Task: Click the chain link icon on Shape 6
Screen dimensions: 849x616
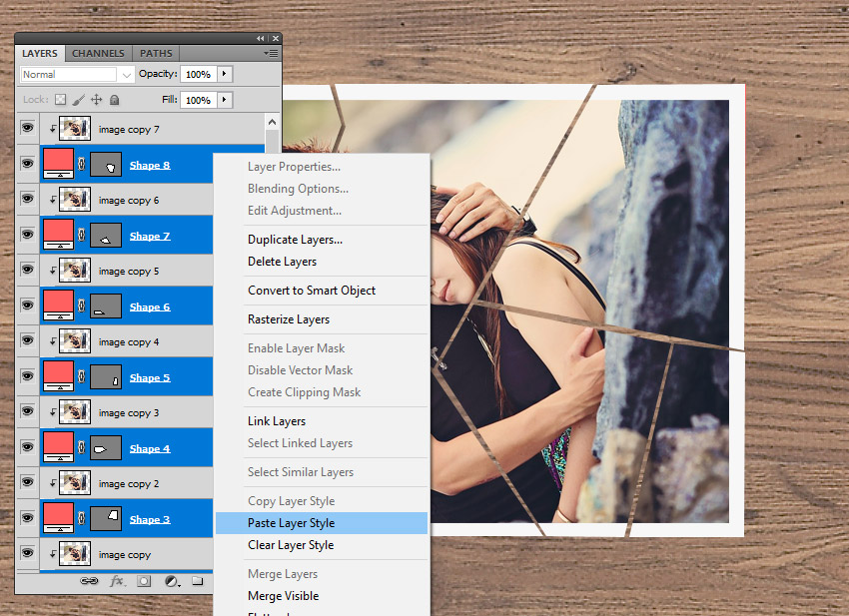Action: tap(81, 306)
